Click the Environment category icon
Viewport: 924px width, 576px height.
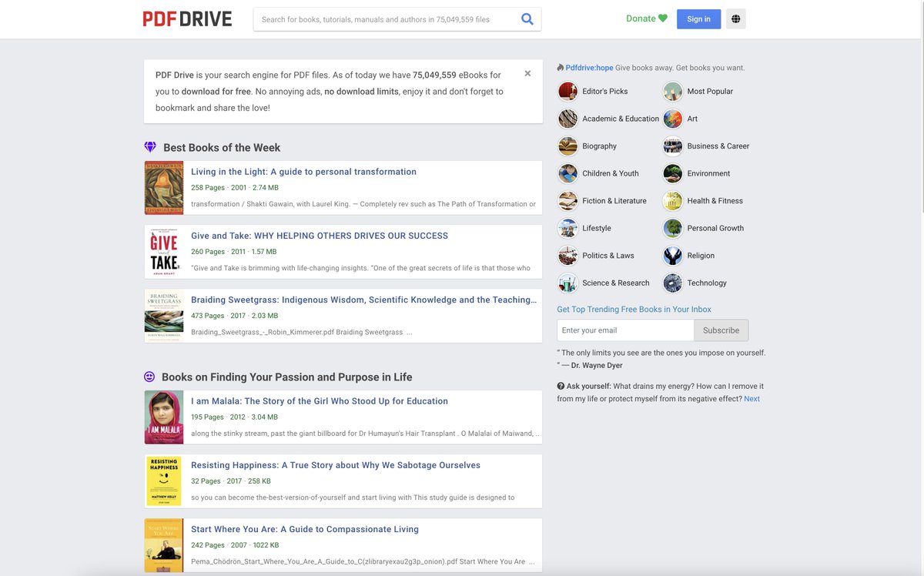click(x=673, y=173)
